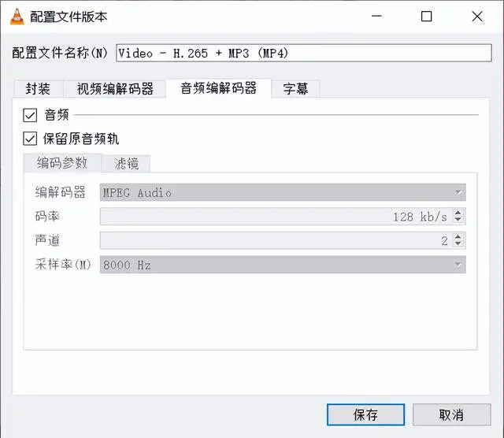This screenshot has width=504, height=438.
Task: Maximize the 配置文件版本 window
Action: (426, 16)
